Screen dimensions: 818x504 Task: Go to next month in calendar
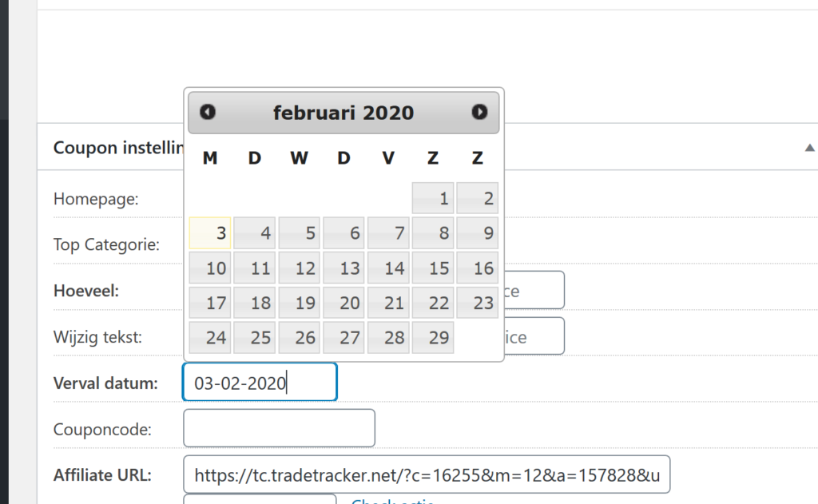point(479,113)
